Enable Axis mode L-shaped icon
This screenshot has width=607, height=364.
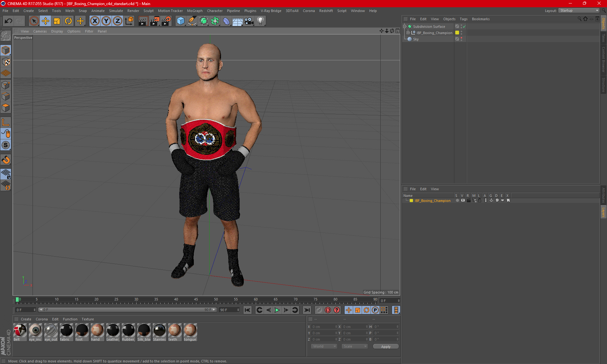click(6, 122)
